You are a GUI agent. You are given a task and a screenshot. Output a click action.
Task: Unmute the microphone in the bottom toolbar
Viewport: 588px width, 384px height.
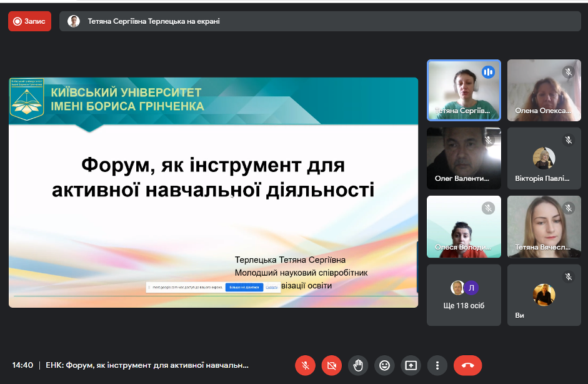tap(305, 365)
